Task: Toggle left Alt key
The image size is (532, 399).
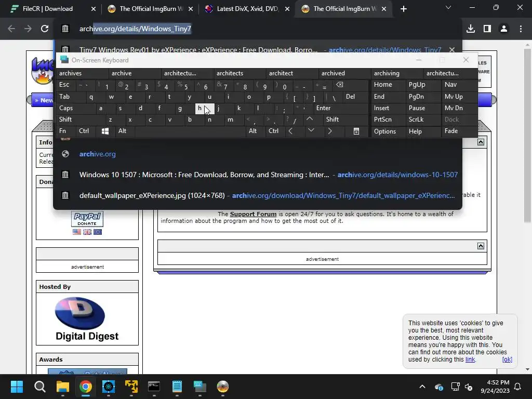Action: coord(125,131)
